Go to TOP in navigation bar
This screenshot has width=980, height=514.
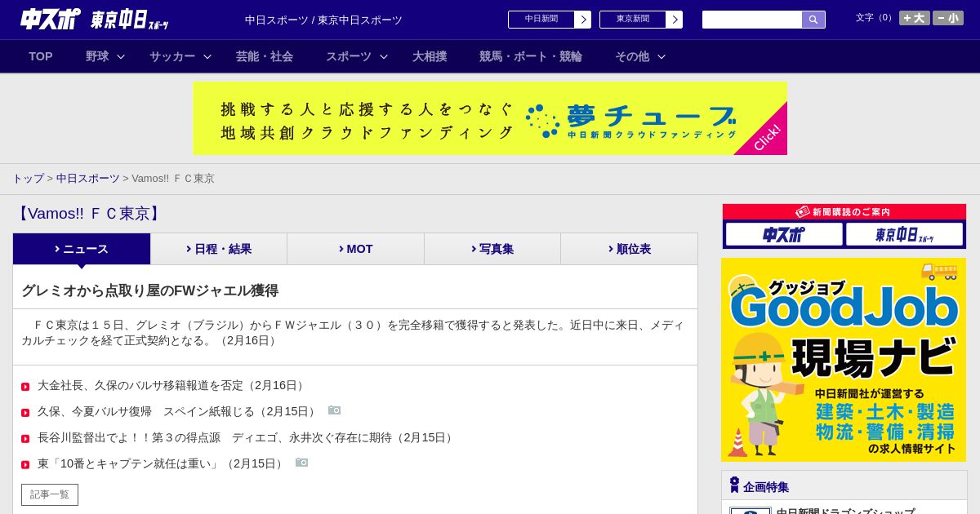point(41,56)
